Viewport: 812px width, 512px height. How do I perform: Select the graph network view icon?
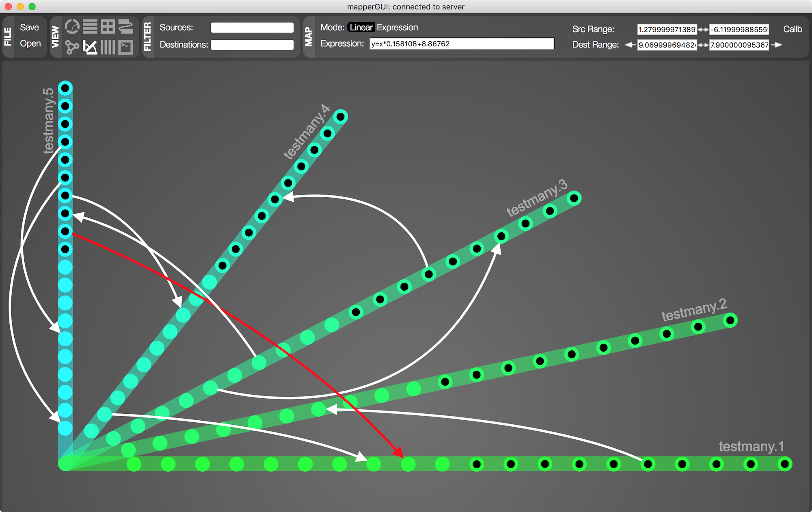[72, 47]
